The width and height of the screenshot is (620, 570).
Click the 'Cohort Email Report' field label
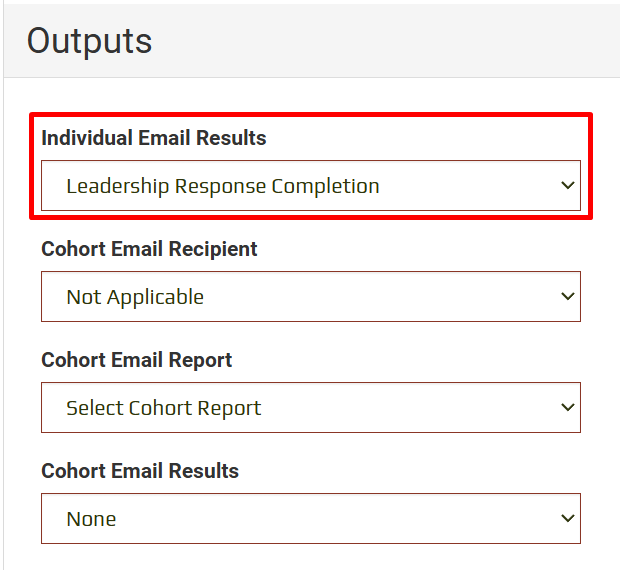[136, 360]
